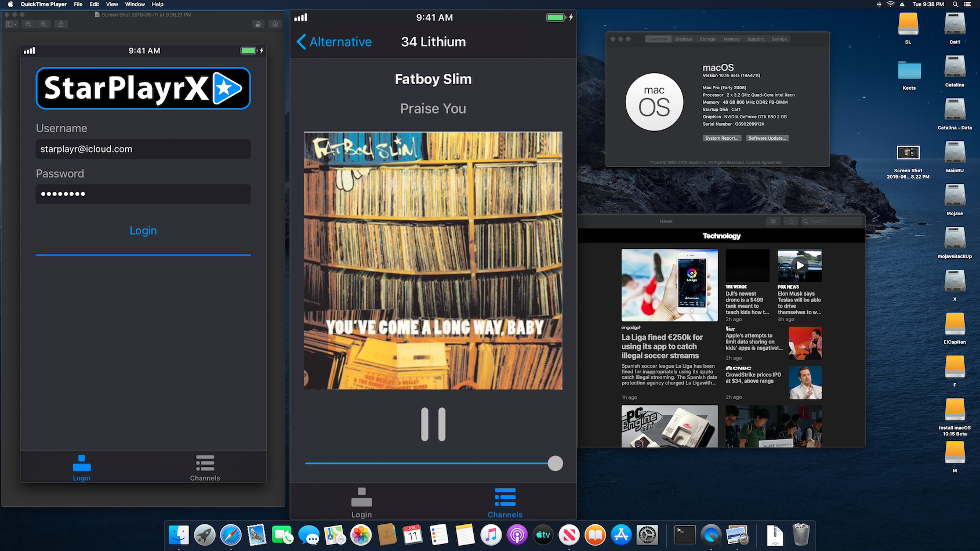Click the System Report... button
This screenshot has height=551, width=980.
pos(722,138)
